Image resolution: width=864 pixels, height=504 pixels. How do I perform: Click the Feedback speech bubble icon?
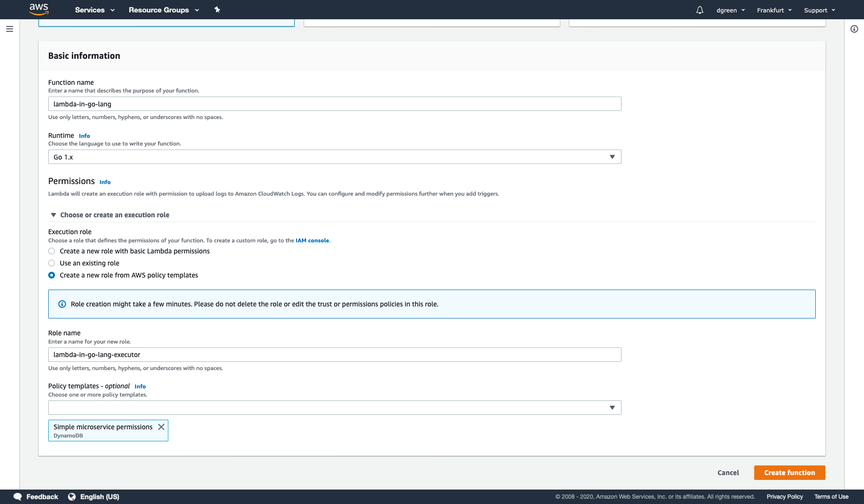tap(18, 497)
